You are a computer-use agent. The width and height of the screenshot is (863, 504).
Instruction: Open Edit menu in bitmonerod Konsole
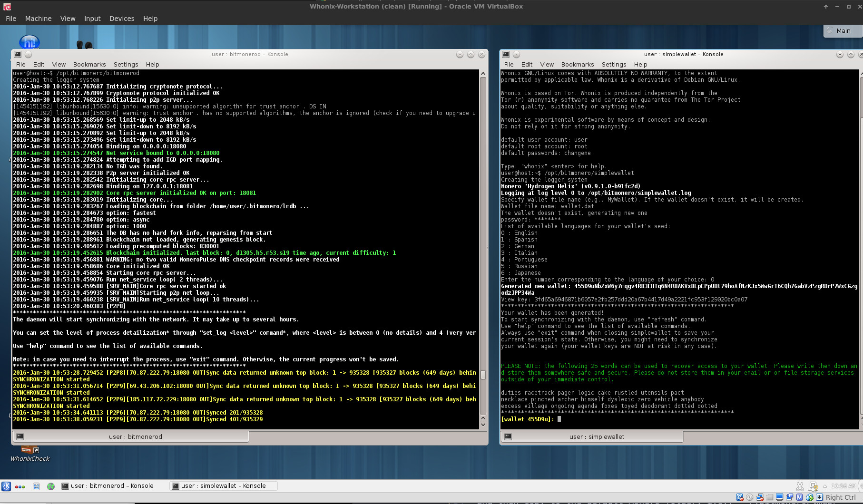tap(39, 65)
